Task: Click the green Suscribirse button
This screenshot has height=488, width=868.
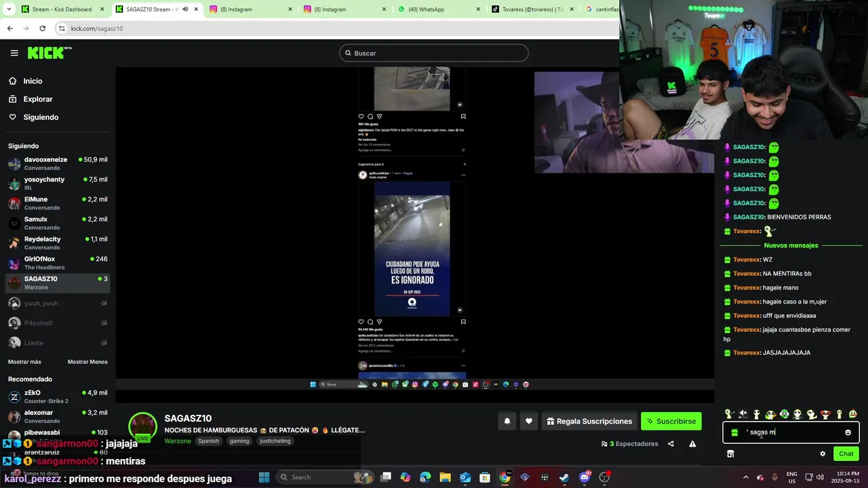Action: 671,421
